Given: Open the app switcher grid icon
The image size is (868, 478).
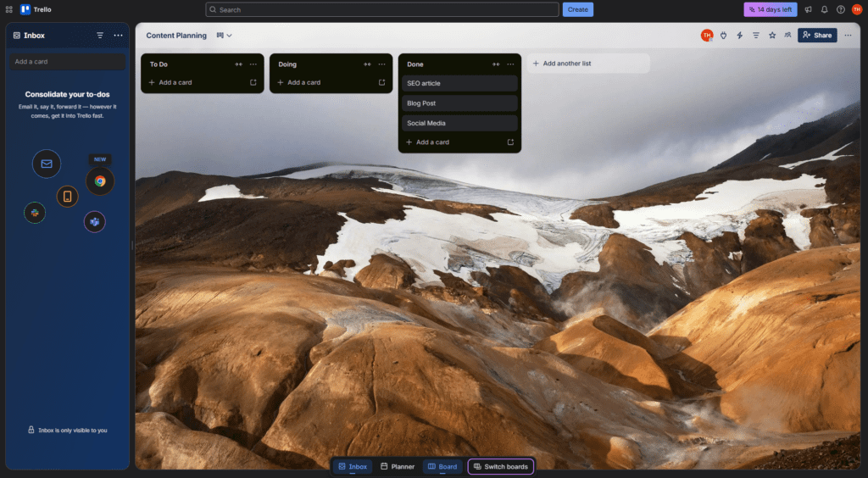Looking at the screenshot, I should click(8, 9).
